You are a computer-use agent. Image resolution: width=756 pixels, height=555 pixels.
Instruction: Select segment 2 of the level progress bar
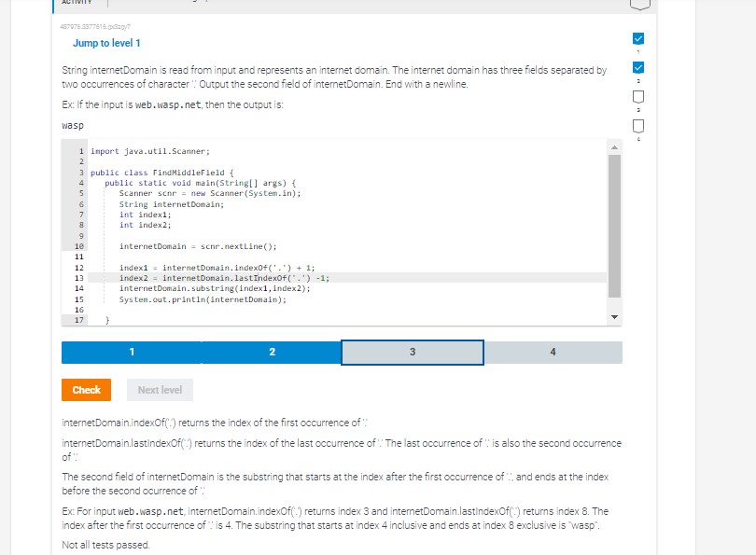272,353
